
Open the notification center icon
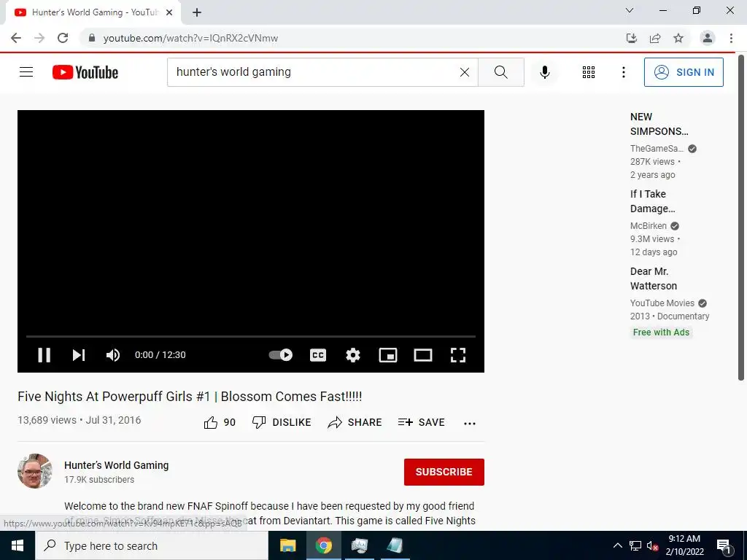pos(724,545)
